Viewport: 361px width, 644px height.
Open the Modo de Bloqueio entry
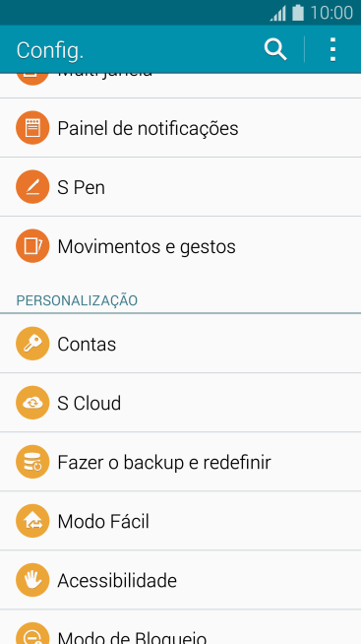[181, 627]
